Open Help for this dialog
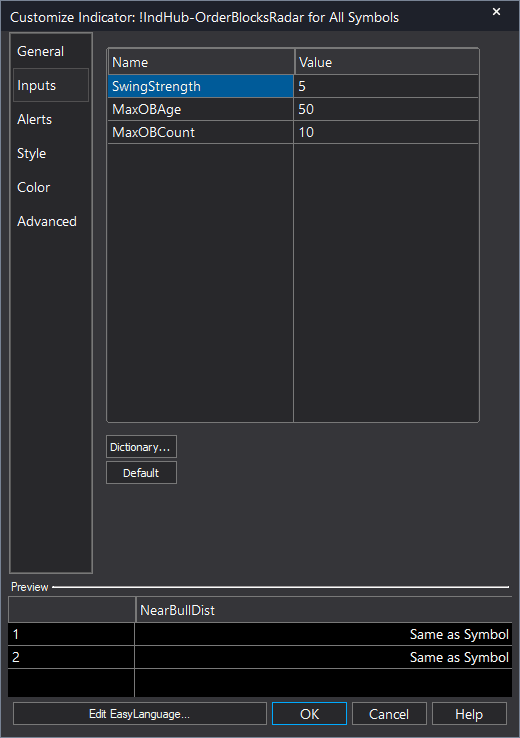The image size is (520, 738). click(x=469, y=714)
